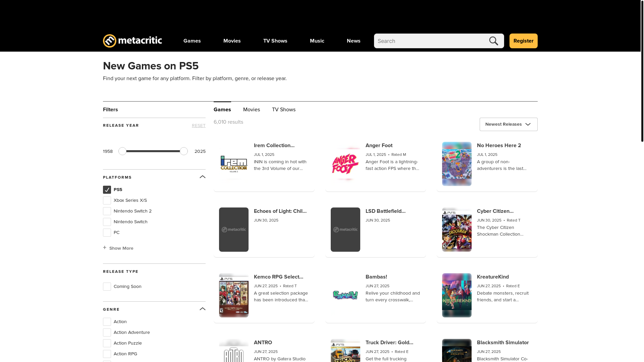This screenshot has height=362, width=644.
Task: Click the search magnifier icon
Action: pyautogui.click(x=494, y=41)
